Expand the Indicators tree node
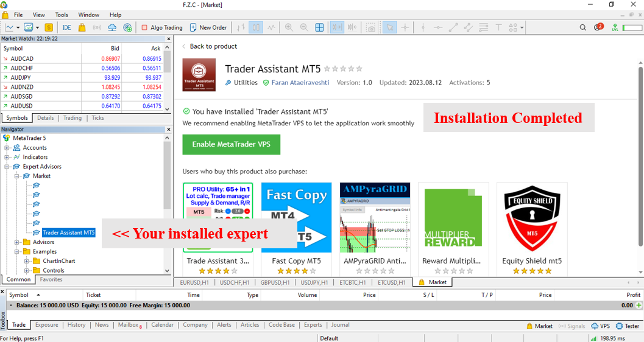This screenshot has width=644, height=342. 7,157
